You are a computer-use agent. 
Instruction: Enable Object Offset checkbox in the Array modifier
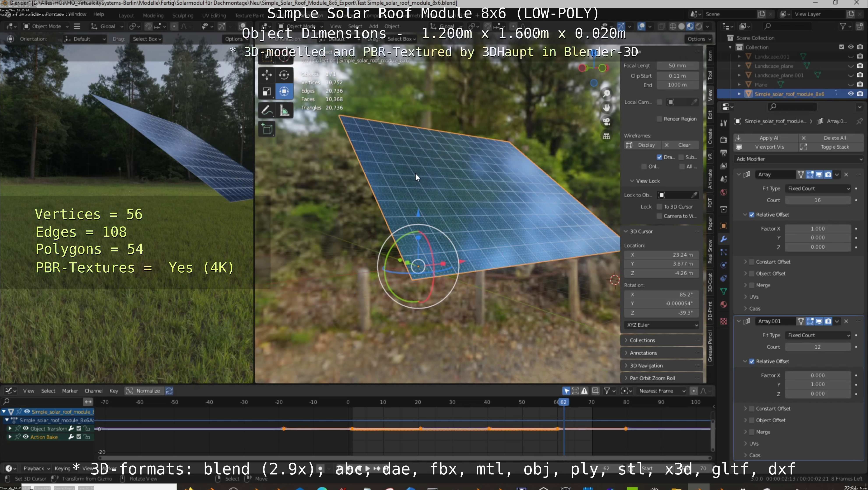pyautogui.click(x=752, y=274)
